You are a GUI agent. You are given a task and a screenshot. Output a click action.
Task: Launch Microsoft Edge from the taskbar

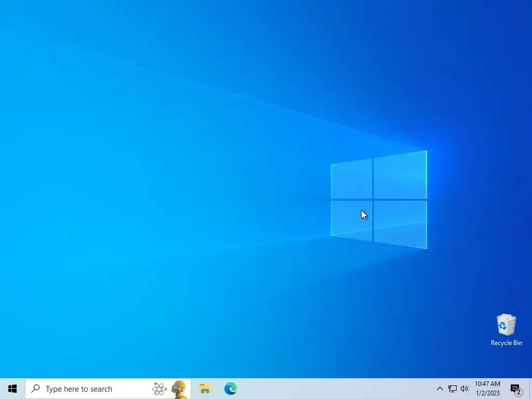click(230, 389)
